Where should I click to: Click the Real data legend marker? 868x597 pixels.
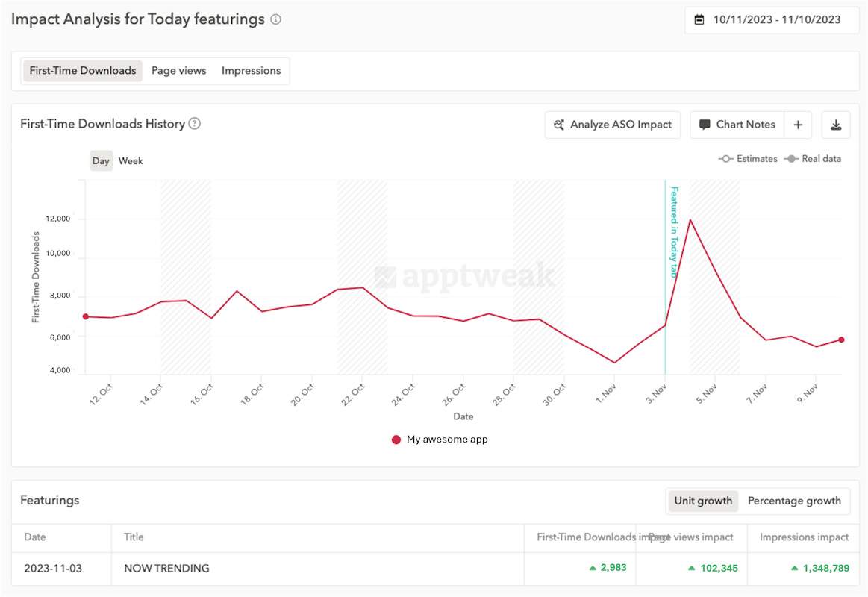[790, 159]
